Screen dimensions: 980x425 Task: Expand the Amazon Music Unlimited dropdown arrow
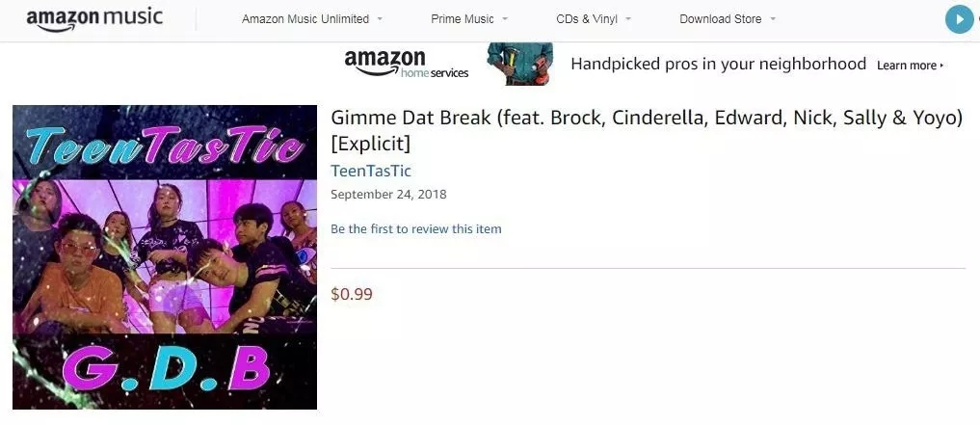(380, 19)
